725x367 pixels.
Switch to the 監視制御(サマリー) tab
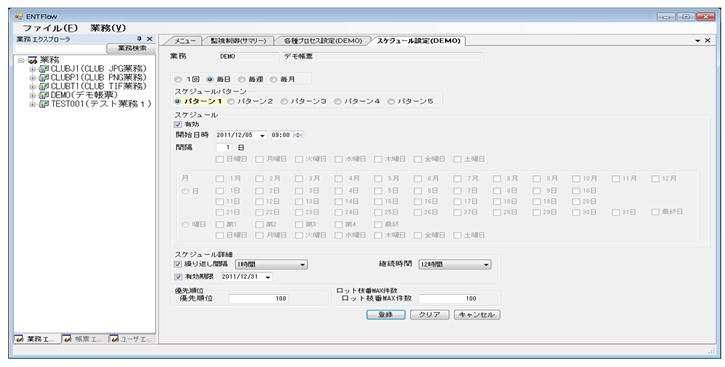pyautogui.click(x=239, y=41)
